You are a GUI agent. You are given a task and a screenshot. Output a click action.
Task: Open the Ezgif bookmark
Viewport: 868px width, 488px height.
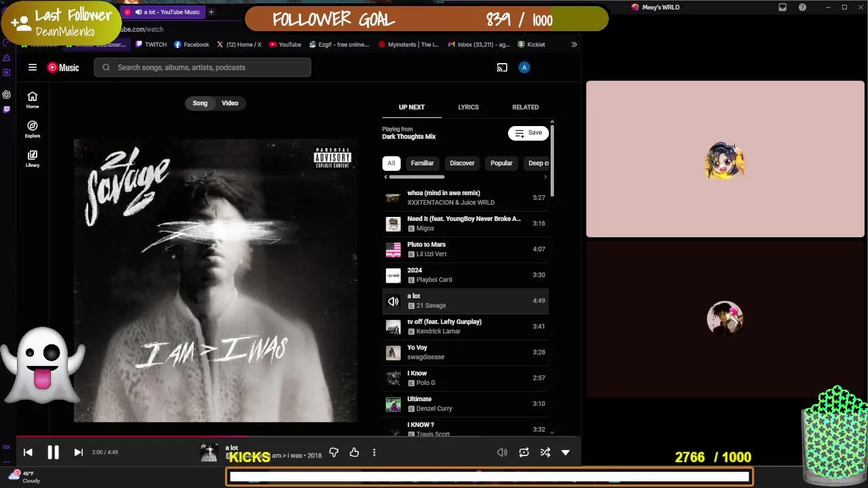(339, 45)
